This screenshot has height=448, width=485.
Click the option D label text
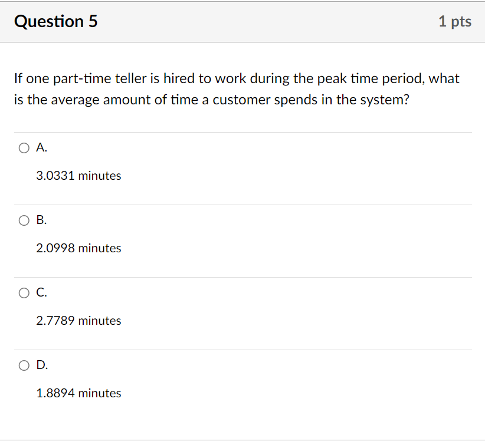point(40,365)
